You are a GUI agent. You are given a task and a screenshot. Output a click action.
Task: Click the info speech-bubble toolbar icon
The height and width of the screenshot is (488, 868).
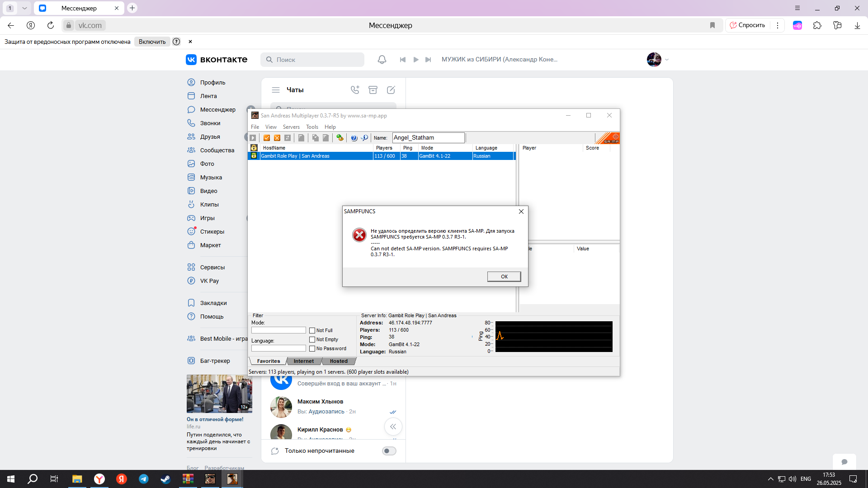(x=364, y=138)
